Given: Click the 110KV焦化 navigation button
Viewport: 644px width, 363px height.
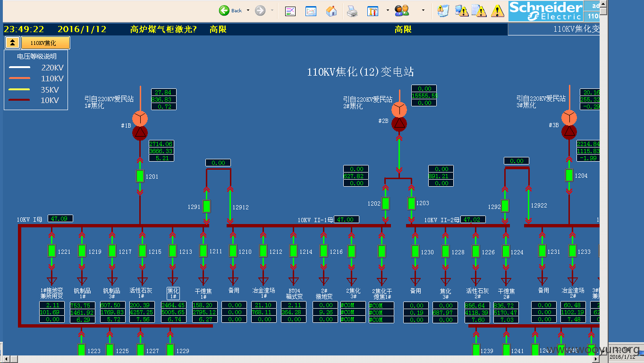Looking at the screenshot, I should click(45, 43).
